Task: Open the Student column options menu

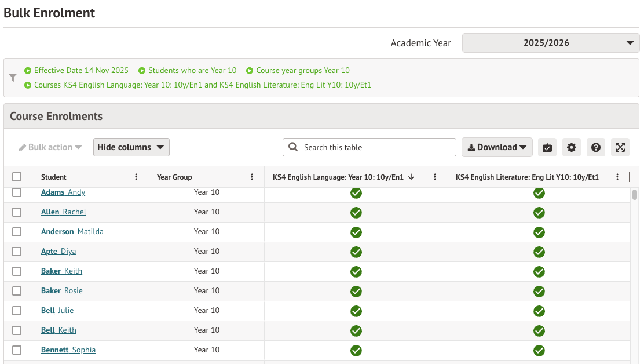Action: (x=136, y=177)
